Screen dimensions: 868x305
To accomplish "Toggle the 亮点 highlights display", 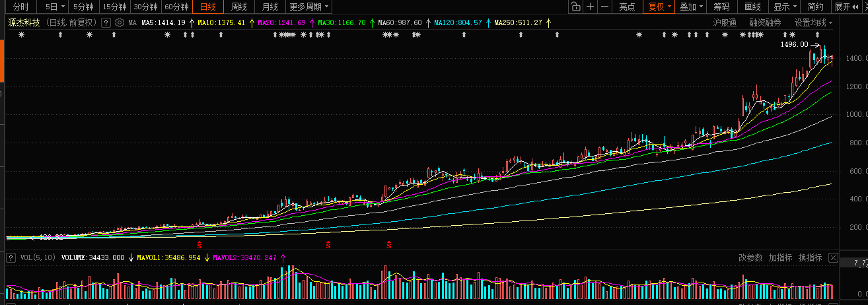I will (x=627, y=7).
